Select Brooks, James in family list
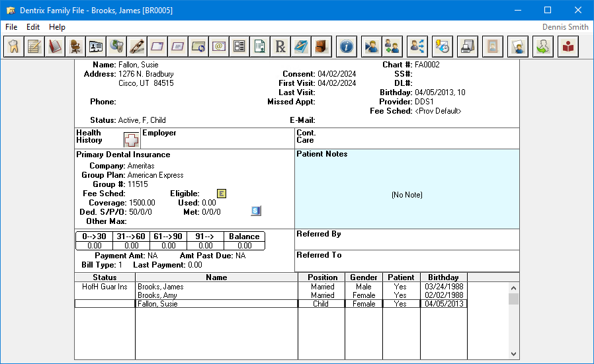The width and height of the screenshot is (594, 364). click(161, 287)
